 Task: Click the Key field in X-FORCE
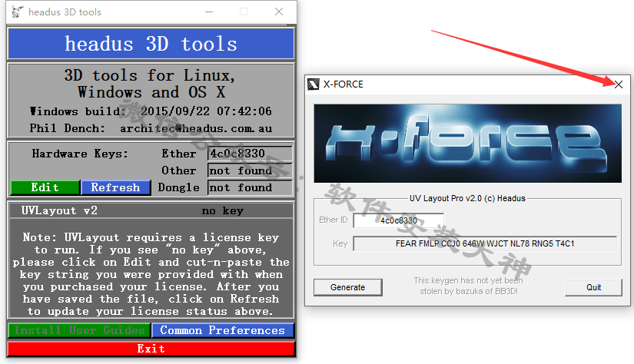click(x=485, y=243)
